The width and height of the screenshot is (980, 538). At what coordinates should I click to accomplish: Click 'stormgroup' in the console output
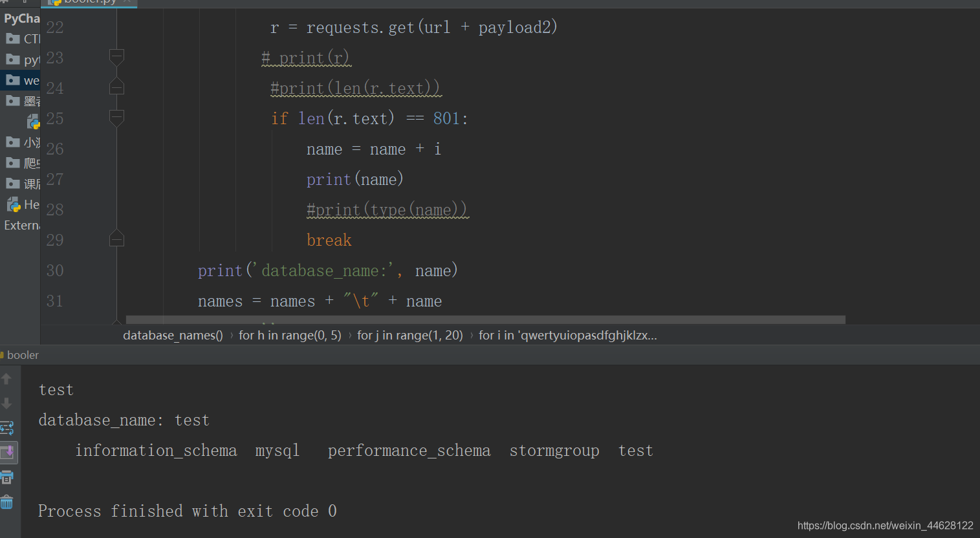(x=554, y=451)
